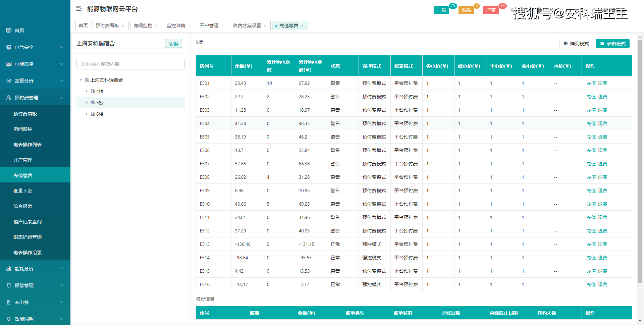644x325 pixels.
Task: Open the 严重 alarm badge
Action: pos(491,10)
